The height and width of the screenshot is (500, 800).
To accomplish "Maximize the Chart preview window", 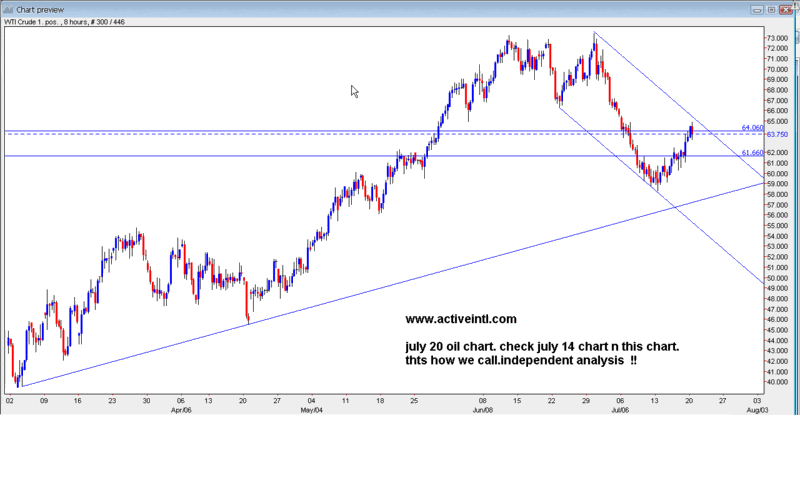I will coord(770,8).
